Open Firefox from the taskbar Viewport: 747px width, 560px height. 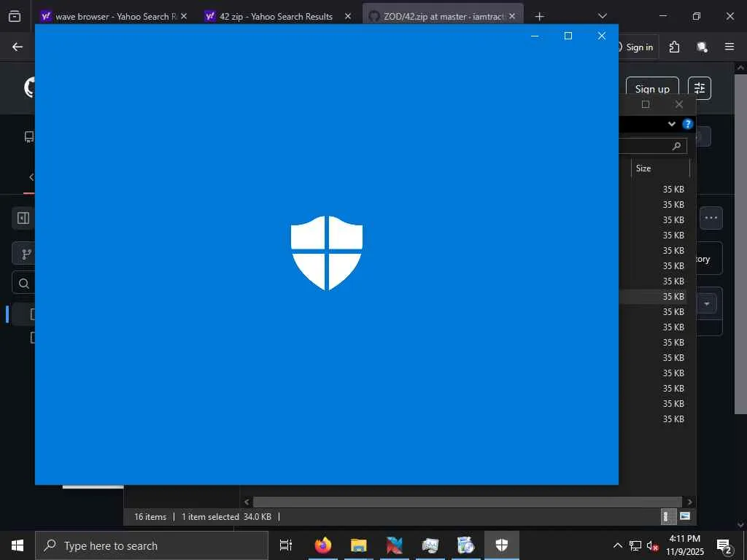[x=323, y=545]
